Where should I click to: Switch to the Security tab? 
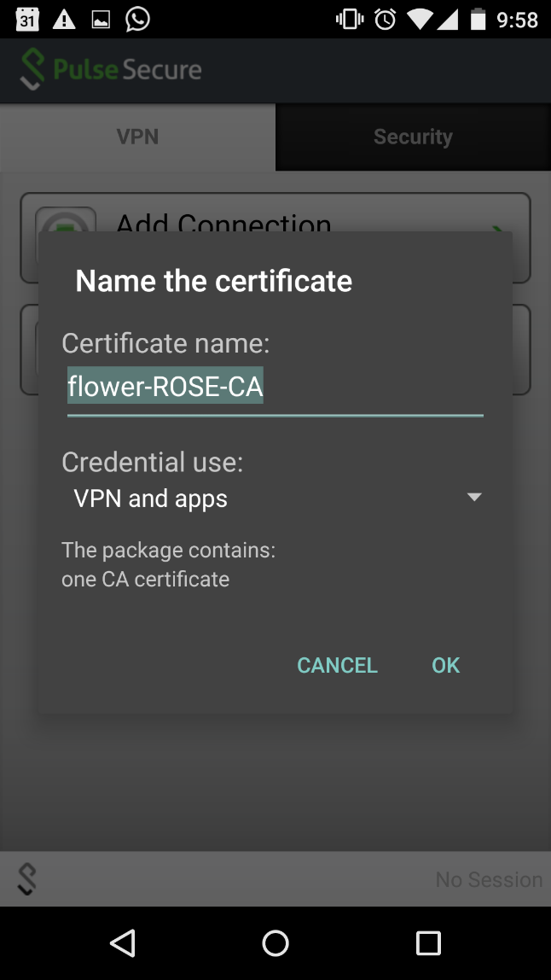pyautogui.click(x=413, y=137)
